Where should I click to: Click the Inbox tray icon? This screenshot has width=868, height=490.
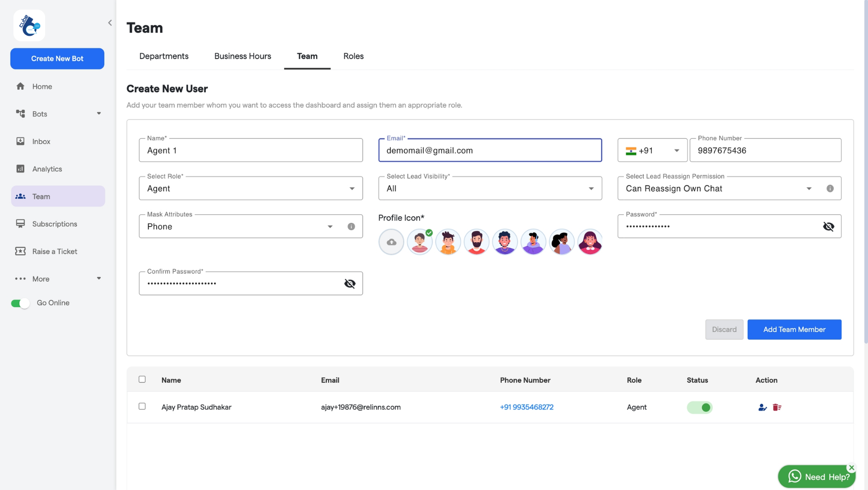pos(20,141)
